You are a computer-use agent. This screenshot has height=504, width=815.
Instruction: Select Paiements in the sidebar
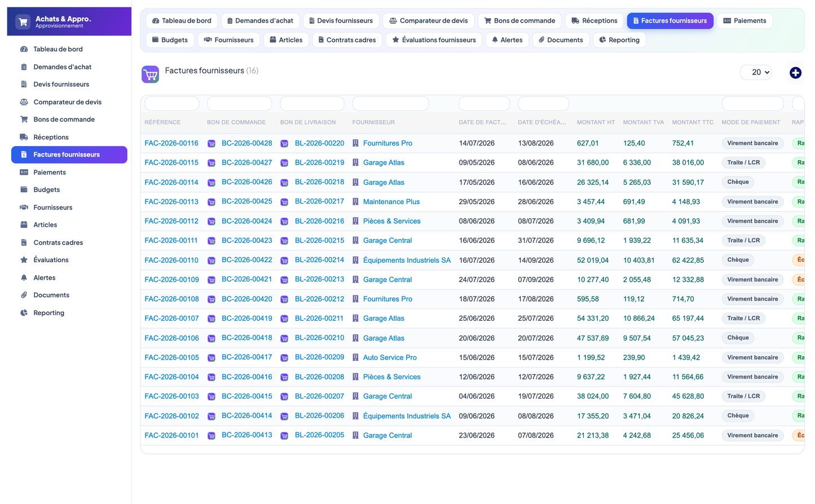pyautogui.click(x=69, y=173)
